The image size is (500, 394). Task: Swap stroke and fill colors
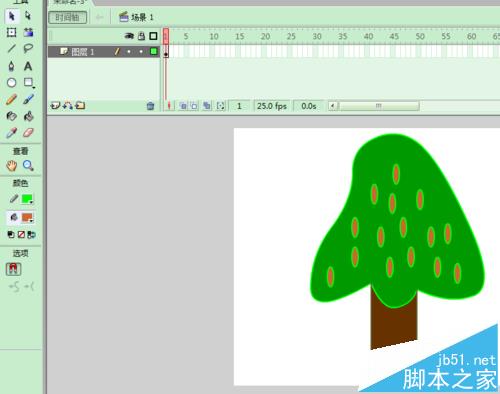coord(31,235)
